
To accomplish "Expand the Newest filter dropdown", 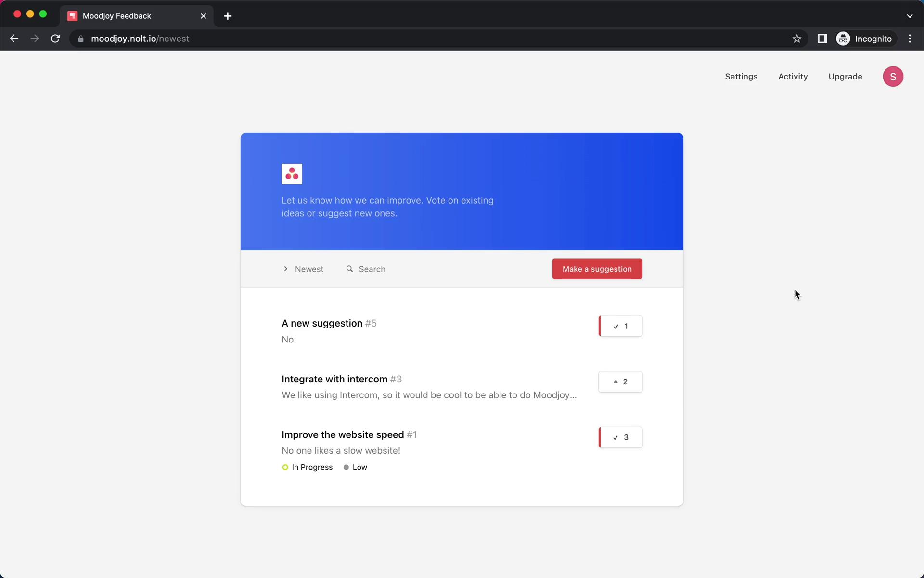I will click(303, 268).
